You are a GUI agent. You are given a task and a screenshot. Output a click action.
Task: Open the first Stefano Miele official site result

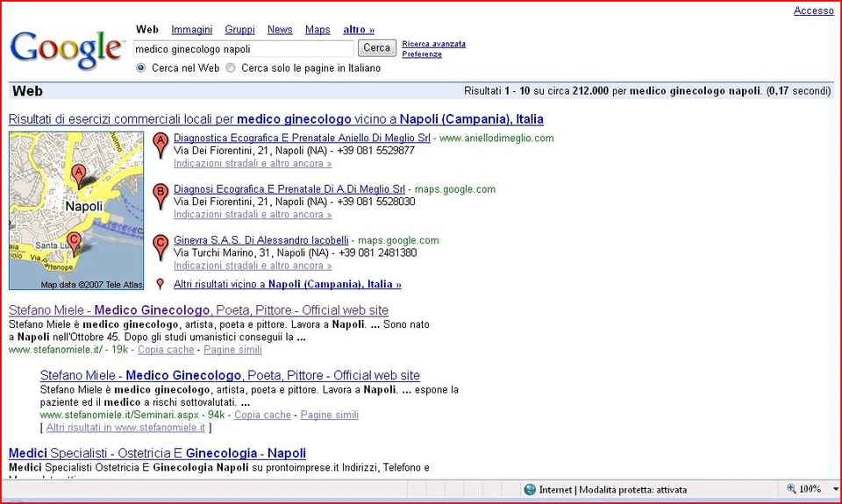click(199, 310)
